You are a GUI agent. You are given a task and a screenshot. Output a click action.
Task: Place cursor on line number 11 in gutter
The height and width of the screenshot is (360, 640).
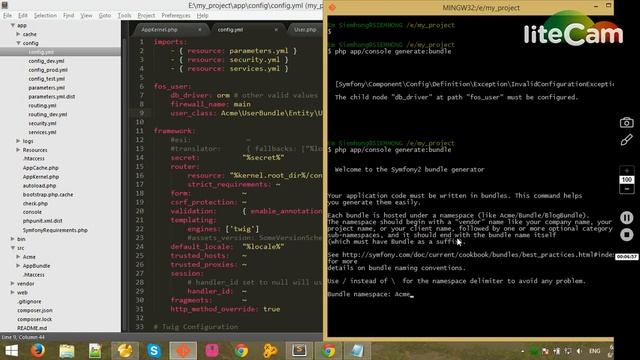tap(140, 131)
